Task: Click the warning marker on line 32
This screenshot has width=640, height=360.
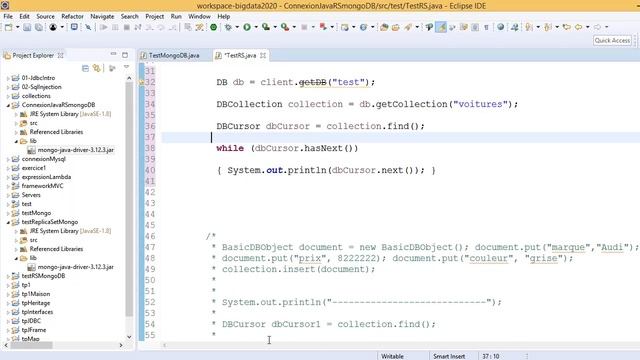Action: (141, 82)
